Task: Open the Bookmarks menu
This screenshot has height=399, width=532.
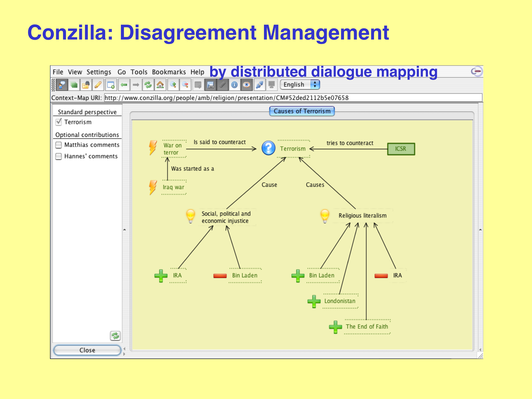Action: [x=169, y=72]
